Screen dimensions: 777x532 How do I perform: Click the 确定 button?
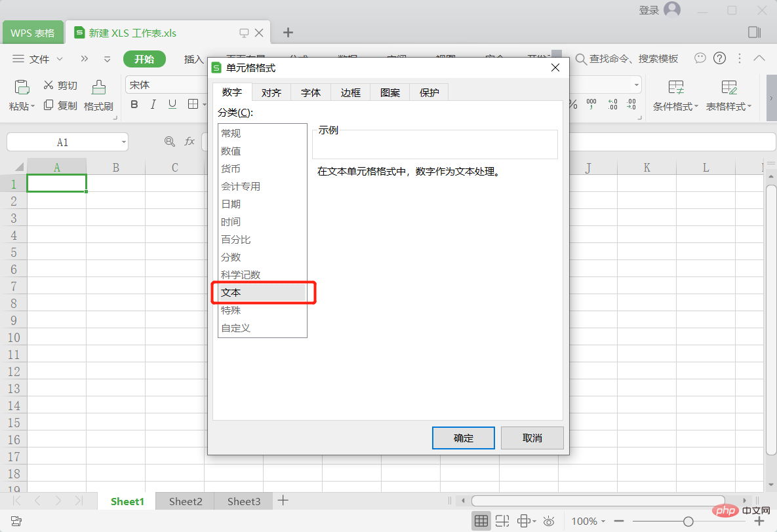point(464,438)
